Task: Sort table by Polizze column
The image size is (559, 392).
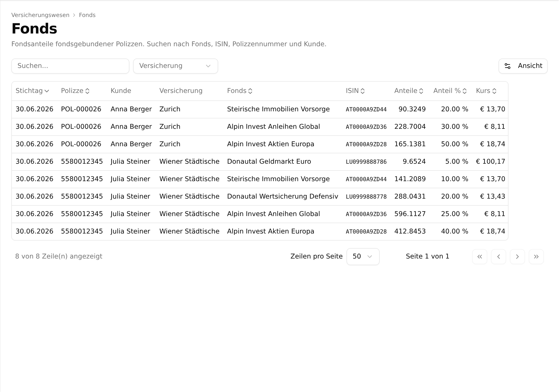Action: coord(75,91)
